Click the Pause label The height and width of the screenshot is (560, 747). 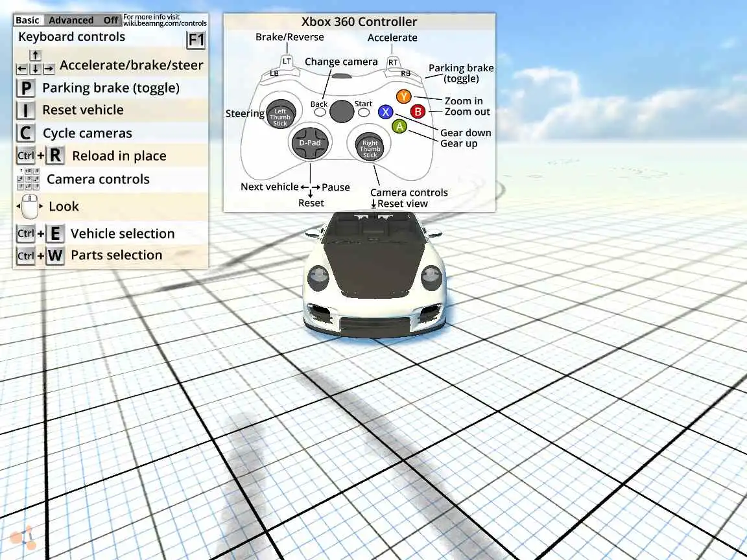[336, 187]
